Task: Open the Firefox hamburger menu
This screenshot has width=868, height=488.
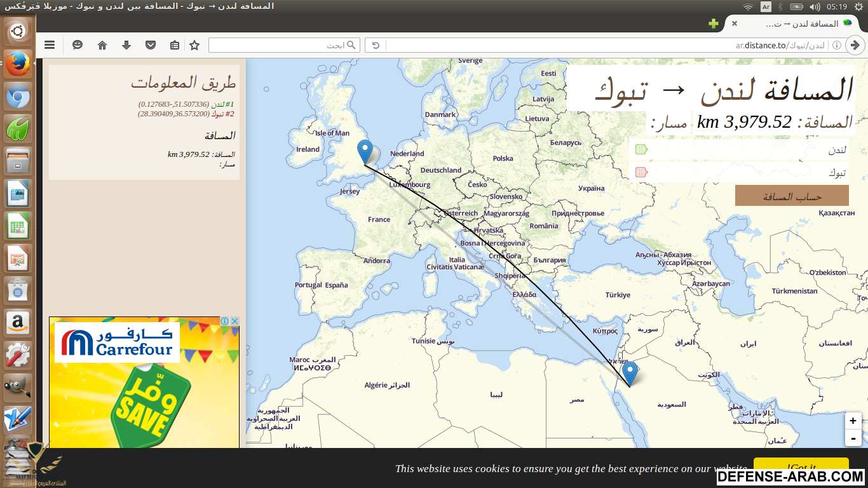Action: click(x=50, y=45)
